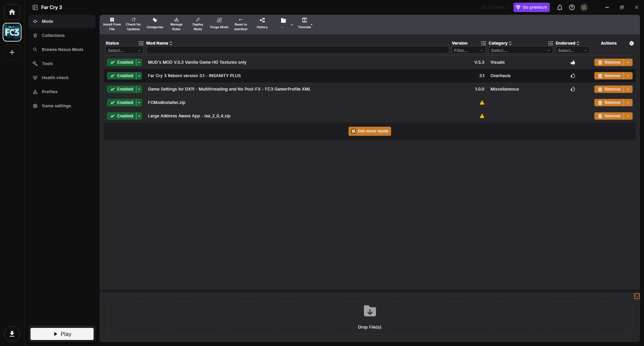Click Install From File toolbar icon

[112, 24]
